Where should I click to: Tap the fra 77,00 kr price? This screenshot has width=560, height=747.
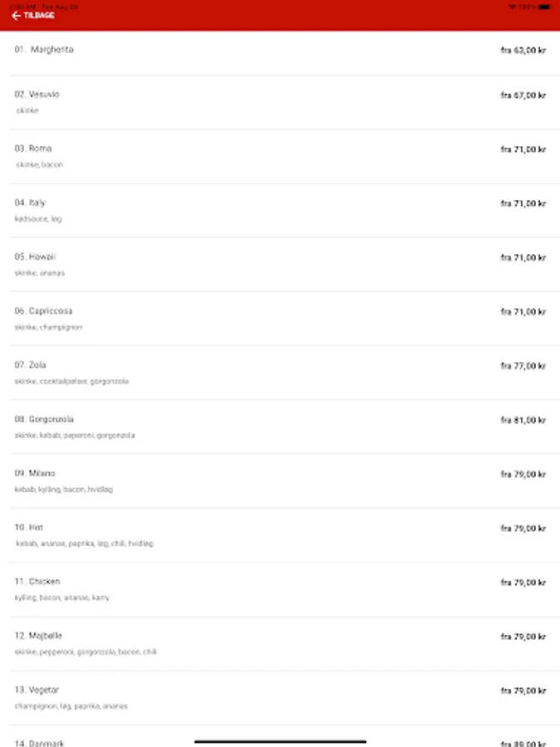(523, 366)
